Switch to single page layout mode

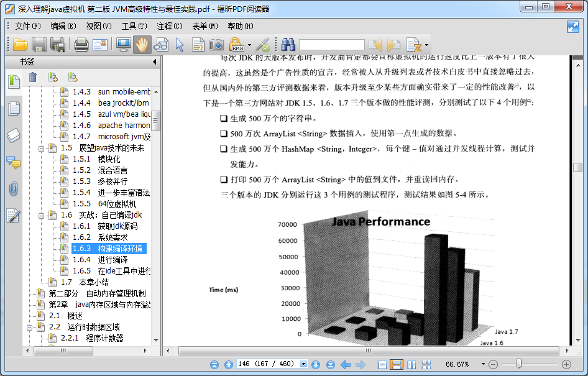(x=382, y=364)
